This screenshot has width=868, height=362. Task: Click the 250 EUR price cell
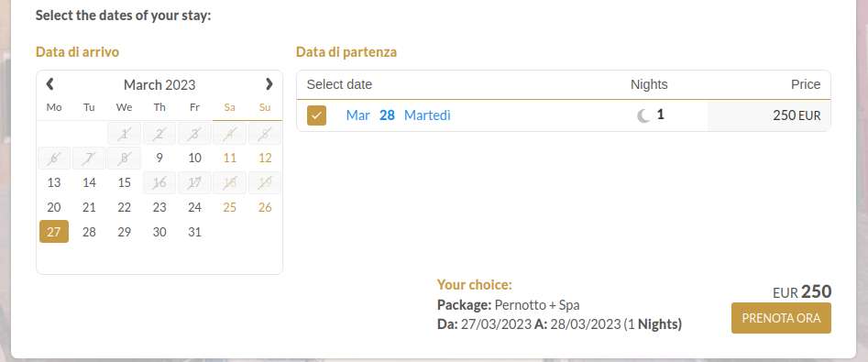tap(769, 115)
